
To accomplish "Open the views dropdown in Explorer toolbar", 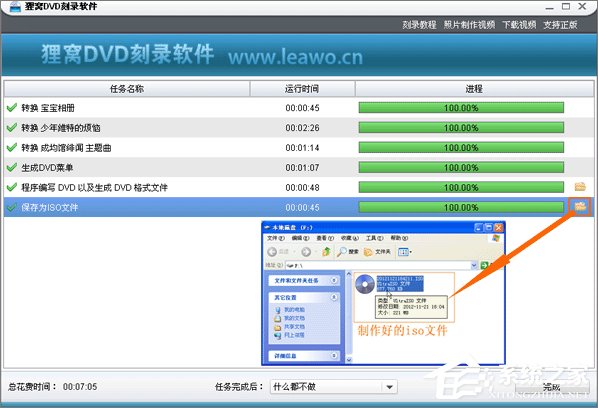I will 405,252.
